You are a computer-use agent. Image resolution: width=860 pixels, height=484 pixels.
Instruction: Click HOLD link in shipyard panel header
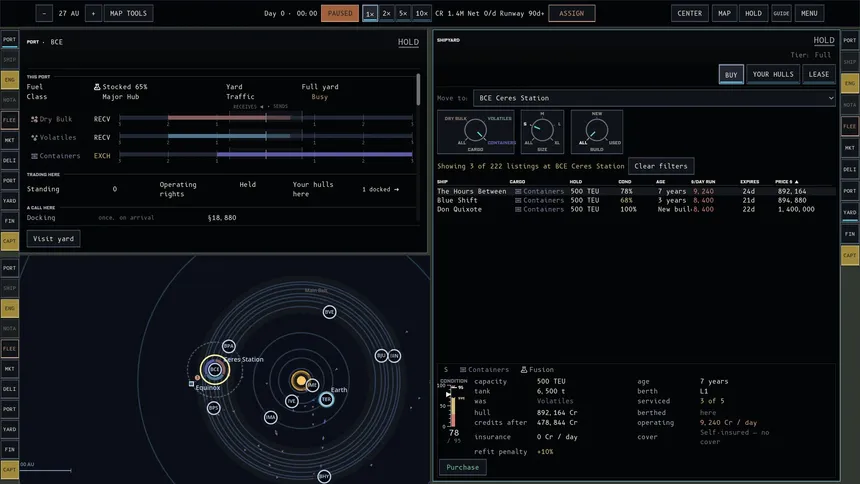coord(824,41)
